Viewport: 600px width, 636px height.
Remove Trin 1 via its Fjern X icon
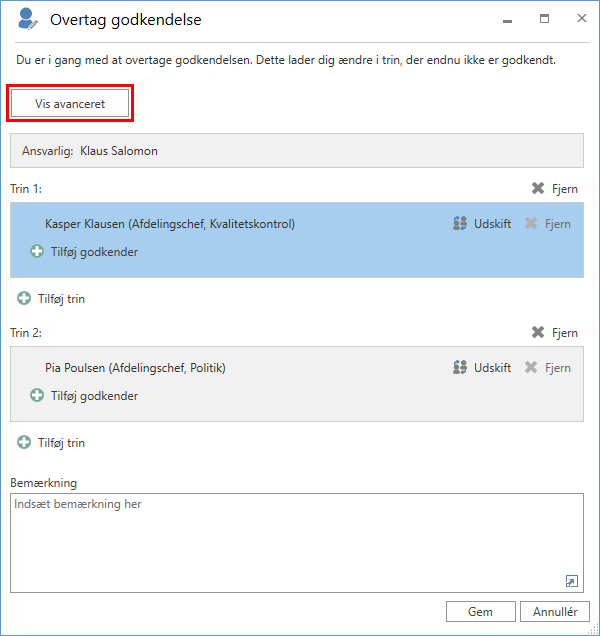538,189
